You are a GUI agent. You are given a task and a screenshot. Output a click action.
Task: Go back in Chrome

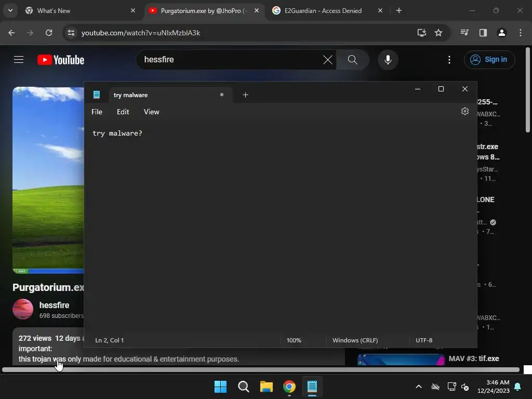(x=11, y=33)
